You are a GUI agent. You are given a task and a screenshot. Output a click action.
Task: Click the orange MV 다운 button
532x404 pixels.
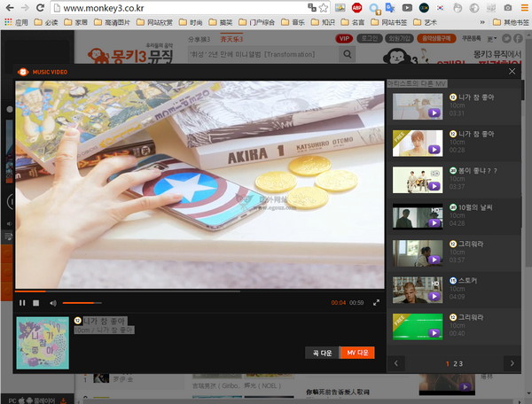[x=357, y=353]
